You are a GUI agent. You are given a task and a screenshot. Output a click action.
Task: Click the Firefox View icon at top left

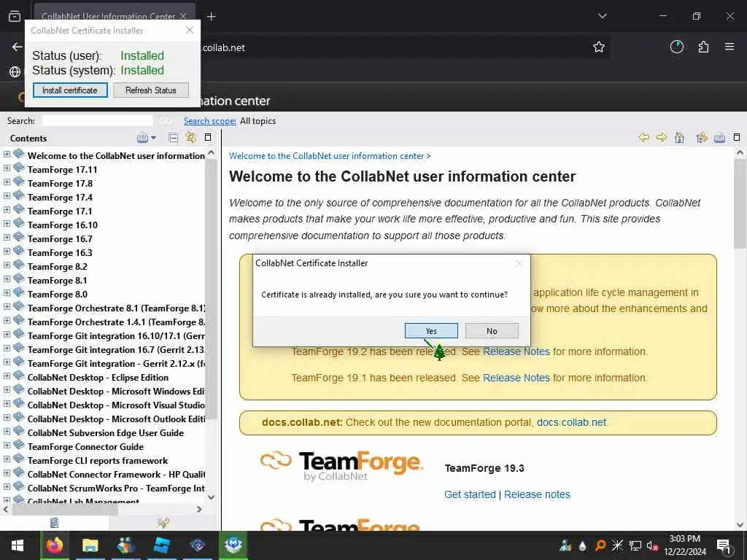click(15, 16)
